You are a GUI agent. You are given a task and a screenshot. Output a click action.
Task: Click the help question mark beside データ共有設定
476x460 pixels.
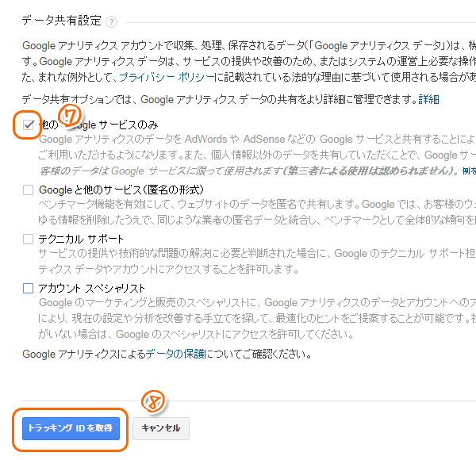(111, 22)
